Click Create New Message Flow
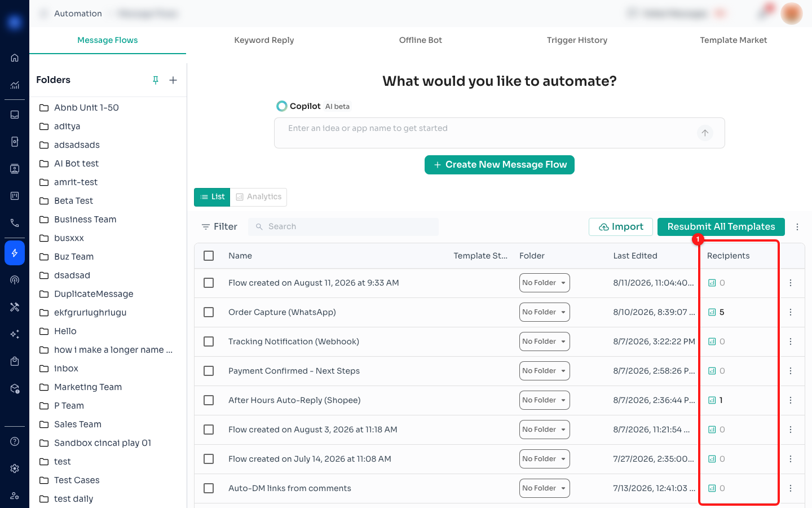The image size is (812, 508). click(x=500, y=165)
